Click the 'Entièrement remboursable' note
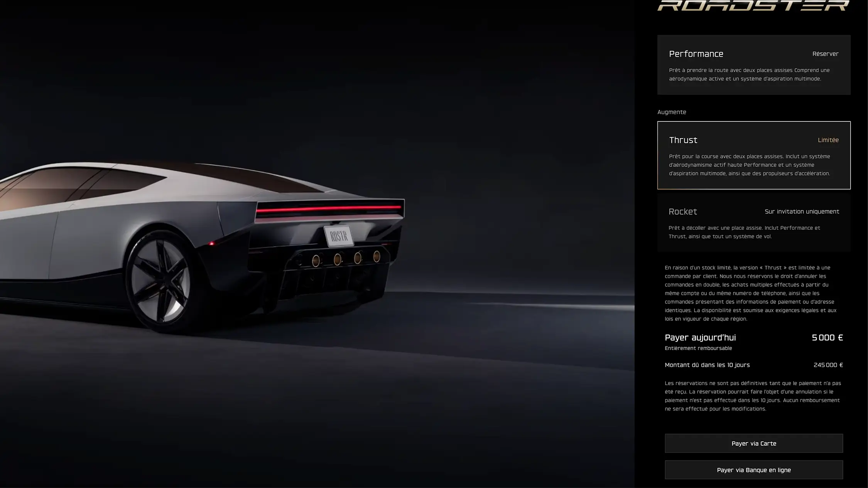This screenshot has height=488, width=868. tap(698, 348)
